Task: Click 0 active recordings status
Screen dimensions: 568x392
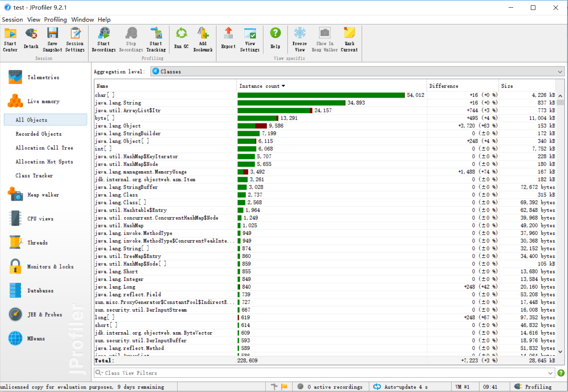Action: pos(330,387)
